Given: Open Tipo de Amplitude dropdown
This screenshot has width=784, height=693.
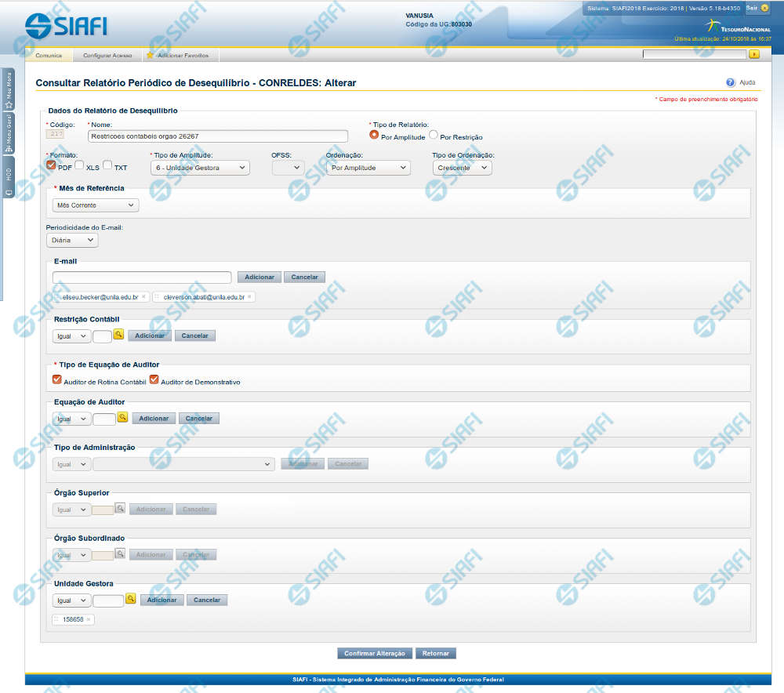Looking at the screenshot, I should click(200, 168).
